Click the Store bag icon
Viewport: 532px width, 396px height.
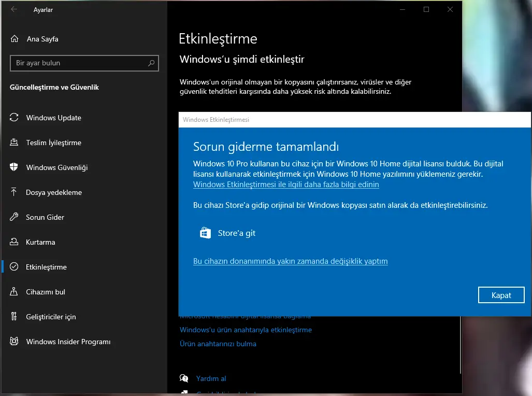pos(205,233)
